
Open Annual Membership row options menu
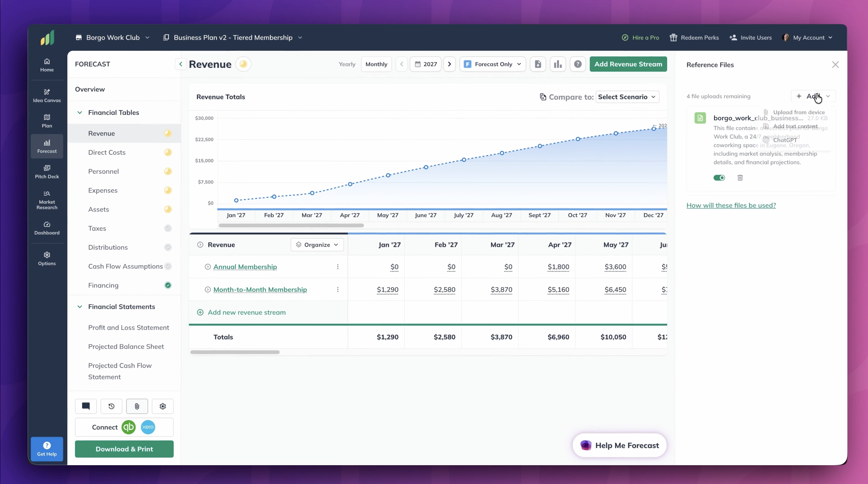click(x=338, y=267)
